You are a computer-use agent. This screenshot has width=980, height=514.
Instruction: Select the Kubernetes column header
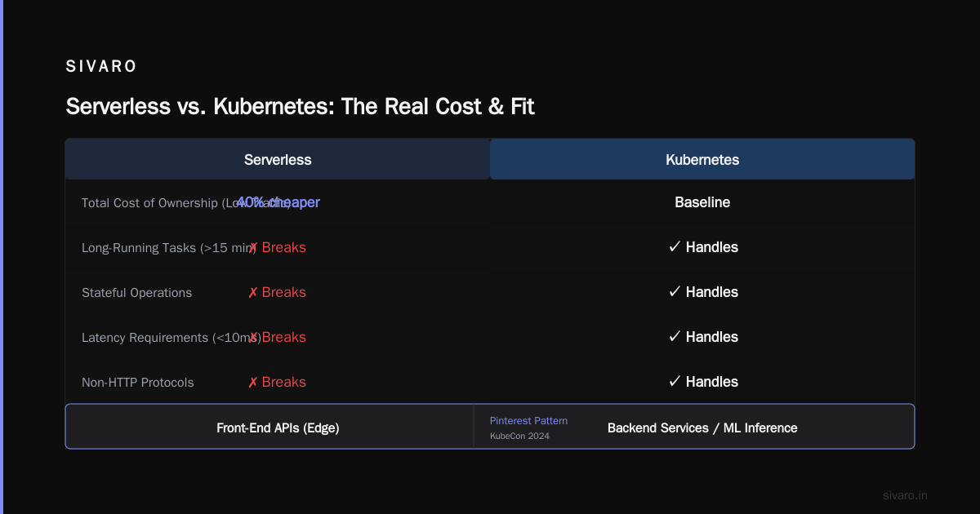702,159
